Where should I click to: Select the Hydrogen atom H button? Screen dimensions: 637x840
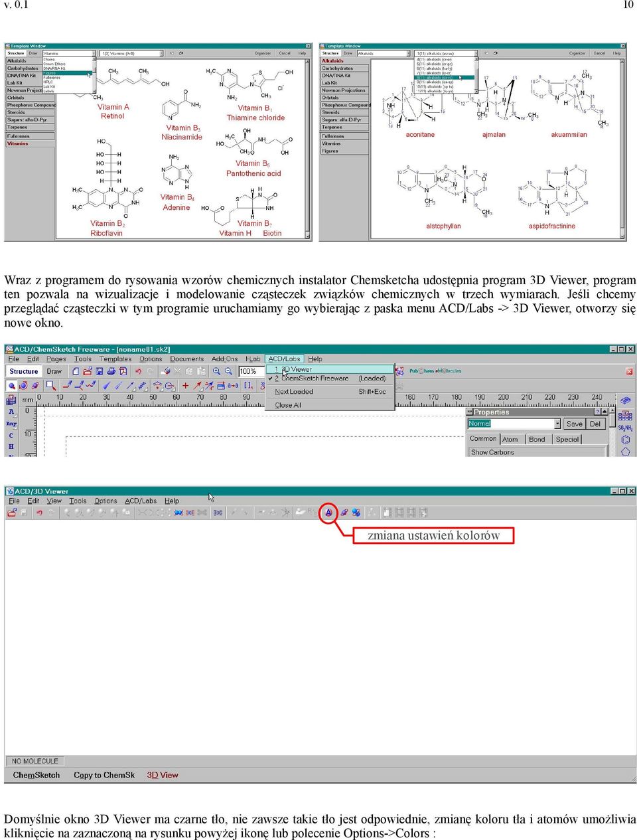point(11,447)
